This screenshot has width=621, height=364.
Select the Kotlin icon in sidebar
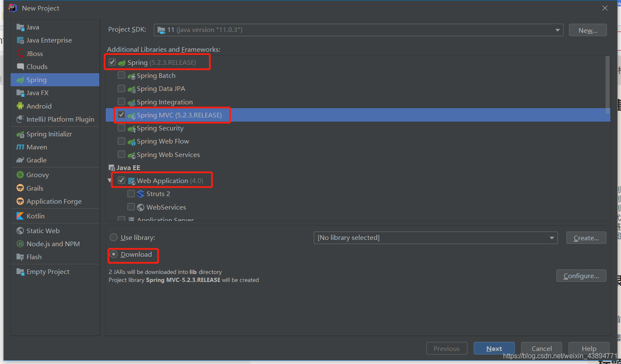pyautogui.click(x=20, y=216)
